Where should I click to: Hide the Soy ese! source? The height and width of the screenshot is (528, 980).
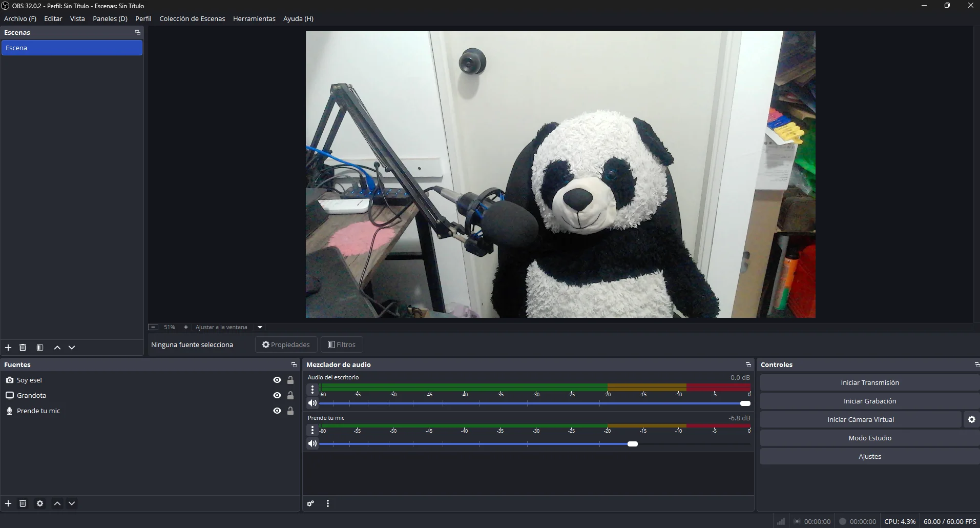coord(277,380)
